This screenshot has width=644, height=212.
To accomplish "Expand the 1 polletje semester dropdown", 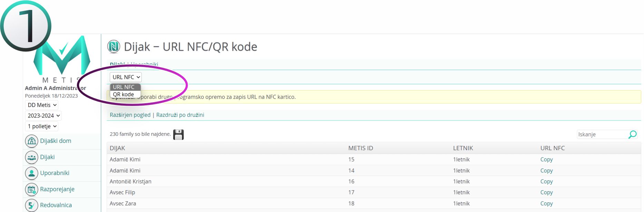I will tap(42, 126).
